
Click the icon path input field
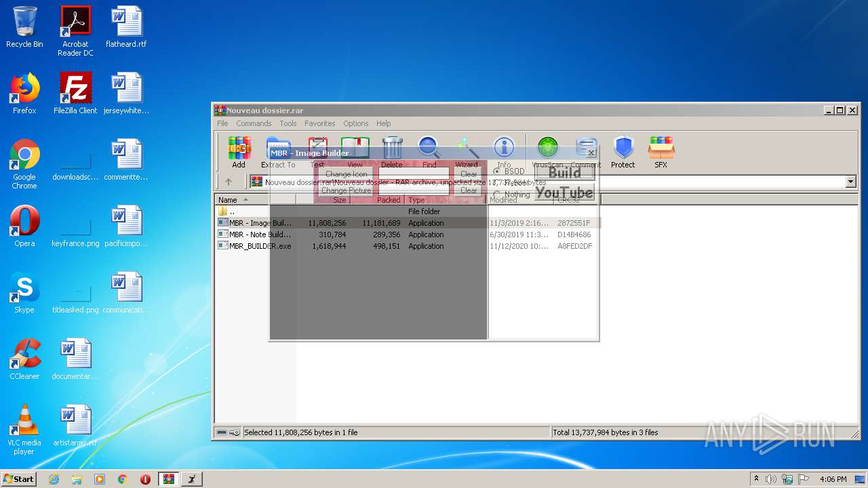[x=414, y=174]
